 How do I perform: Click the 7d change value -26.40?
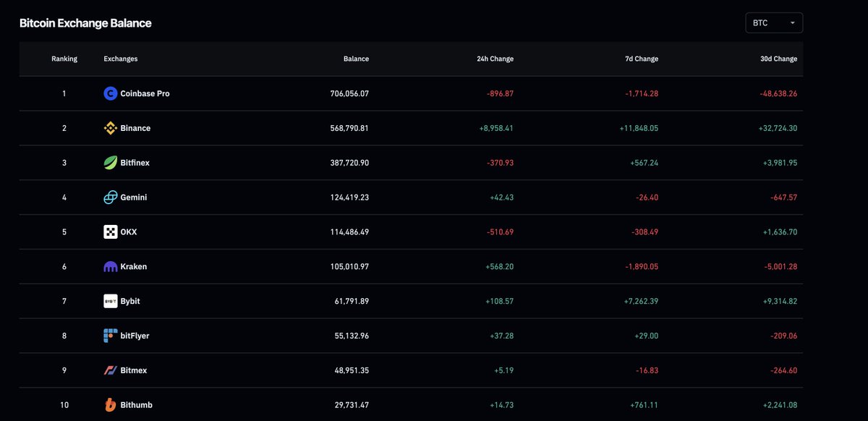pyautogui.click(x=647, y=197)
